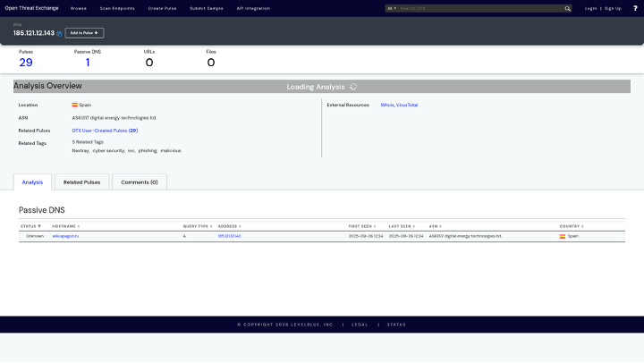Open the wikcapagon.ru hostname link

point(65,236)
